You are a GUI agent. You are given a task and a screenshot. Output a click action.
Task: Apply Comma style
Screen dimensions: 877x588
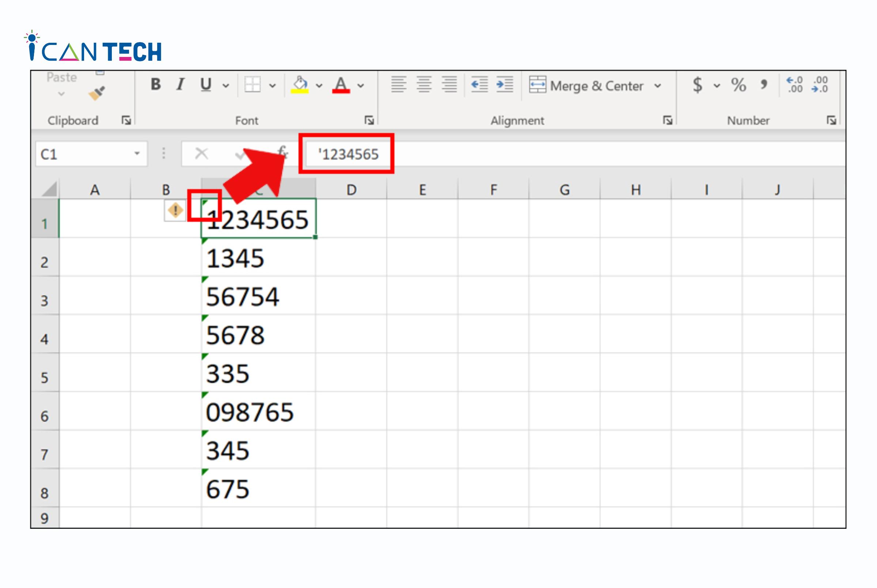point(764,85)
